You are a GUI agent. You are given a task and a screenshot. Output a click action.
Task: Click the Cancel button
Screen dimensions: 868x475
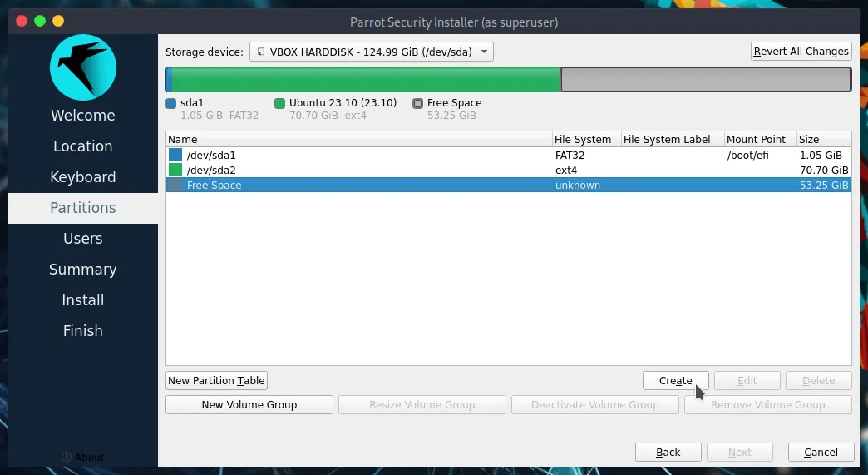(x=821, y=453)
